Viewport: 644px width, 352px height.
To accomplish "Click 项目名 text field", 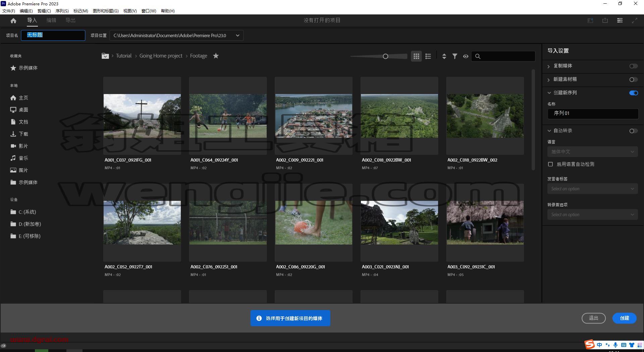I will (x=53, y=35).
